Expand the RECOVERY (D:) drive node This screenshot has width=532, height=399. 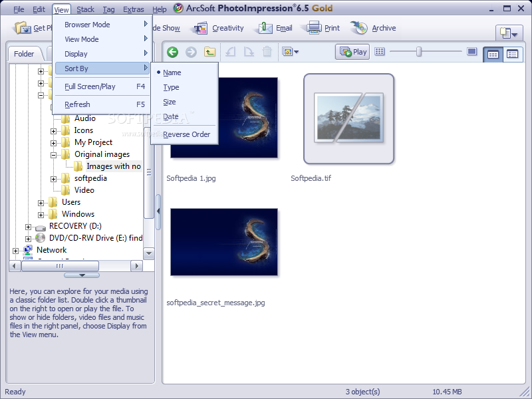(28, 227)
